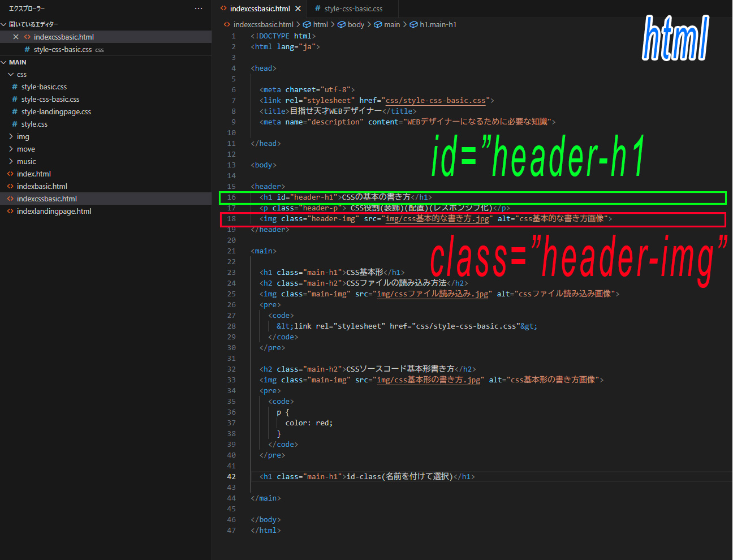Close the indexcssbasic.html editor tab
The height and width of the screenshot is (560, 733).
click(298, 8)
